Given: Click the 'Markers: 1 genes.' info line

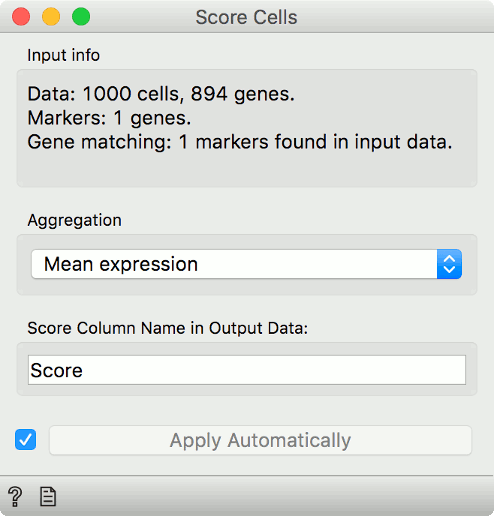Looking at the screenshot, I should pos(109,118).
